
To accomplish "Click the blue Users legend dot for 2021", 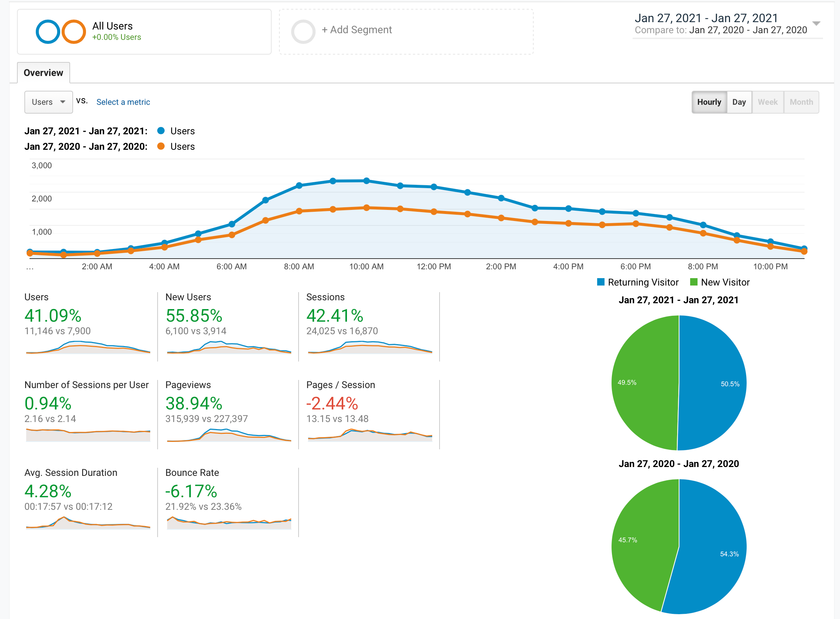I will (x=161, y=131).
